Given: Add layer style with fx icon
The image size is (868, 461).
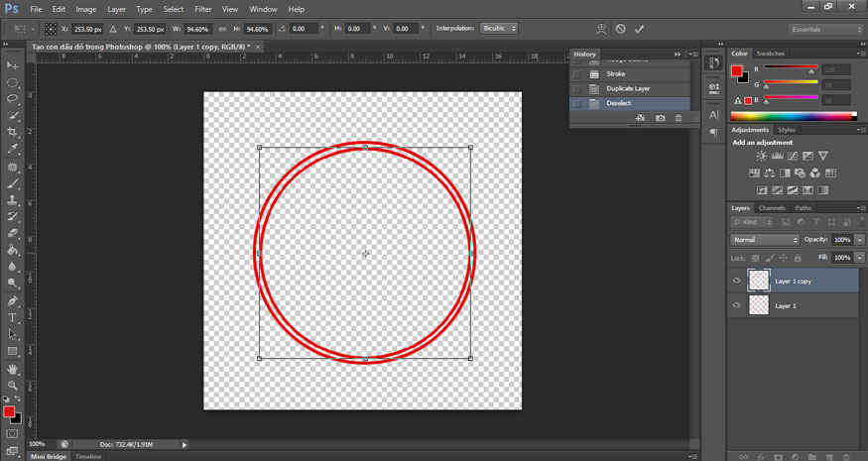Looking at the screenshot, I should [x=761, y=457].
